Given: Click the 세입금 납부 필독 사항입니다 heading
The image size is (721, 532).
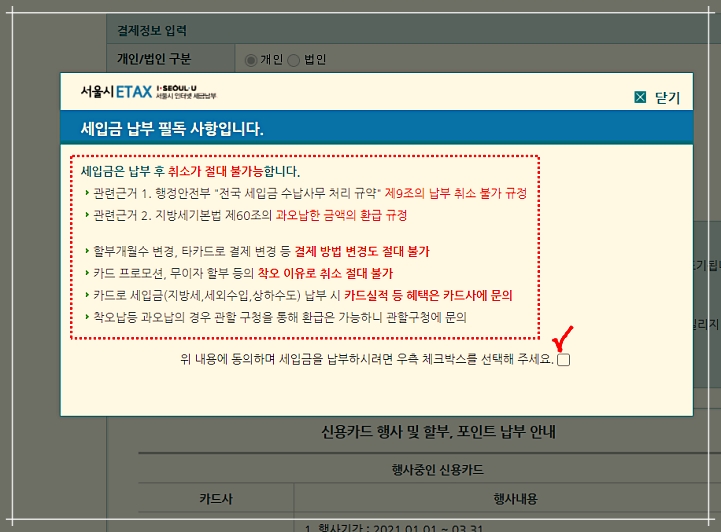Looking at the screenshot, I should click(172, 128).
